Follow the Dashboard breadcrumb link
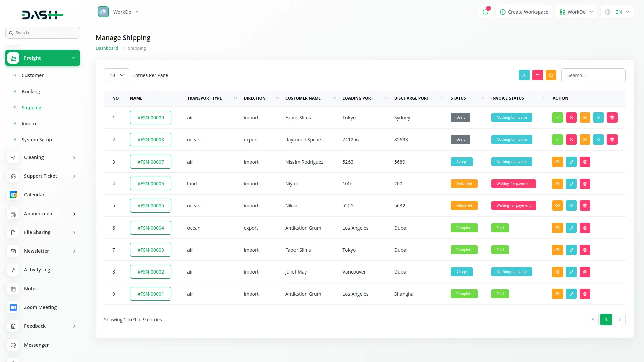This screenshot has width=644, height=362. 107,48
